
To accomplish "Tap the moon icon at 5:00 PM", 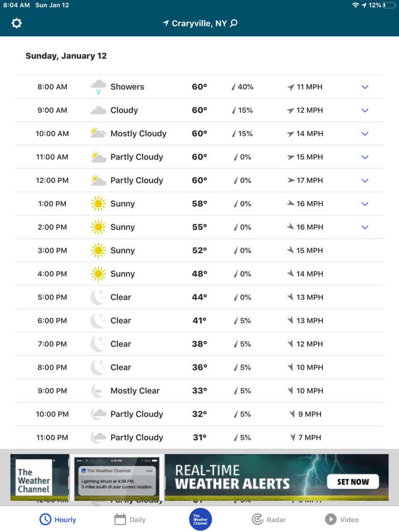I will pos(99,297).
